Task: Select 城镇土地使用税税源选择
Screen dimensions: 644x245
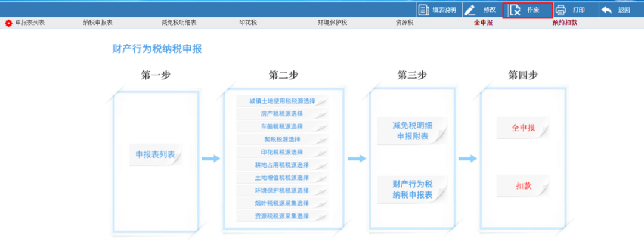Action: (281, 101)
